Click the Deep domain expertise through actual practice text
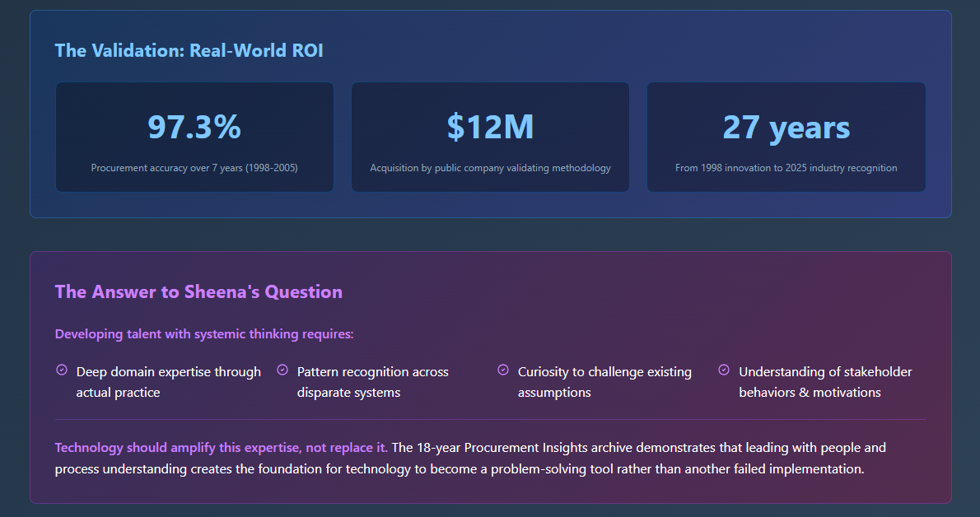Screen dimensions: 980x517 tap(168, 382)
